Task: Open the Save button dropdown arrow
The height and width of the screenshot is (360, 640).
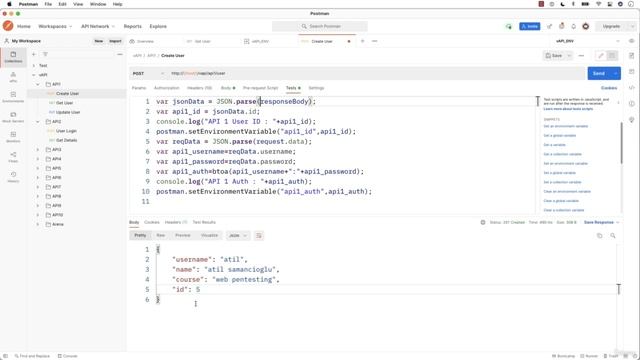Action: click(569, 56)
